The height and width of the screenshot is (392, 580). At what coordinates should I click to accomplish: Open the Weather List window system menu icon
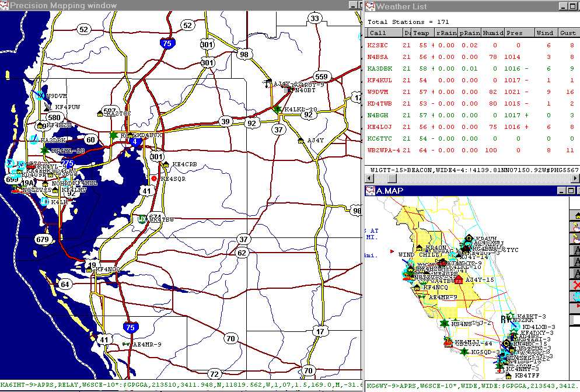370,6
